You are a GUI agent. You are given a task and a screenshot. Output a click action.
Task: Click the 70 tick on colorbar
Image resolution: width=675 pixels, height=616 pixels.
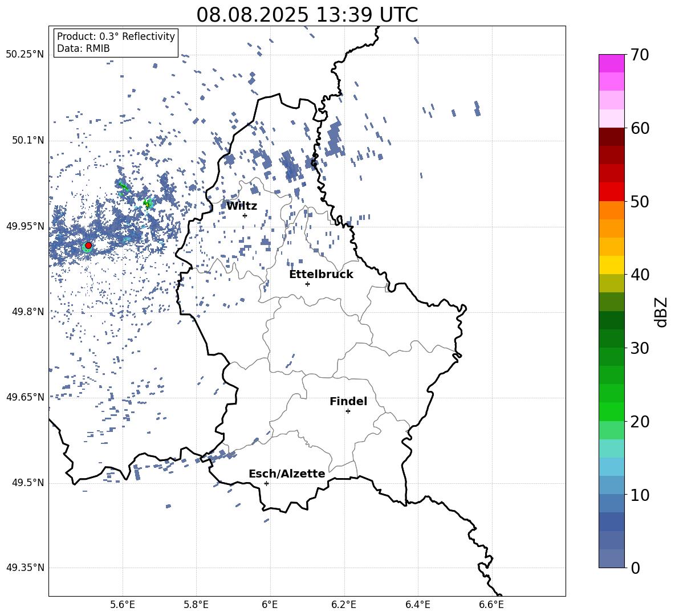tap(640, 55)
